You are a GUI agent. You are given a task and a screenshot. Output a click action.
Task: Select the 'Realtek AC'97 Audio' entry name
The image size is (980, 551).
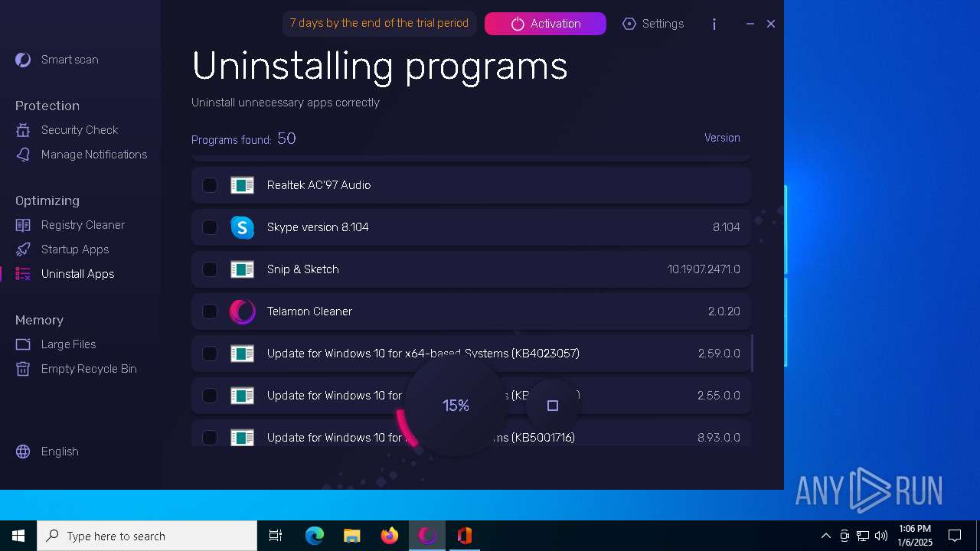coord(318,185)
